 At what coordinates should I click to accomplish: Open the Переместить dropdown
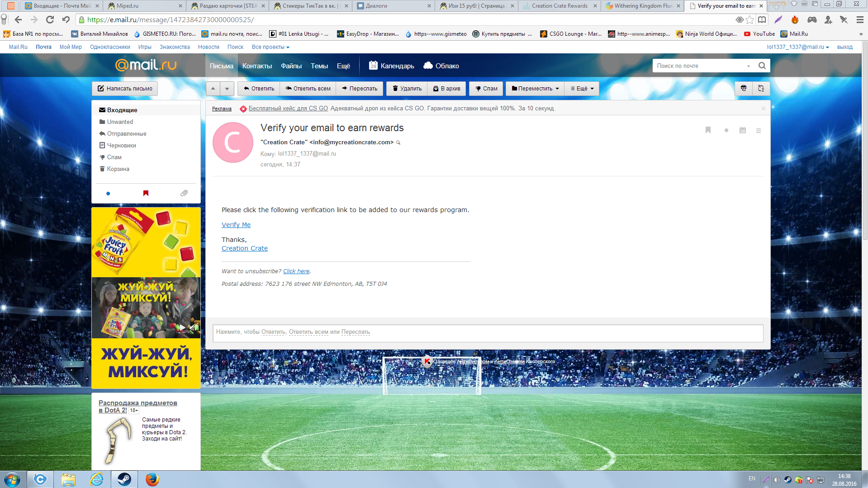pyautogui.click(x=535, y=89)
